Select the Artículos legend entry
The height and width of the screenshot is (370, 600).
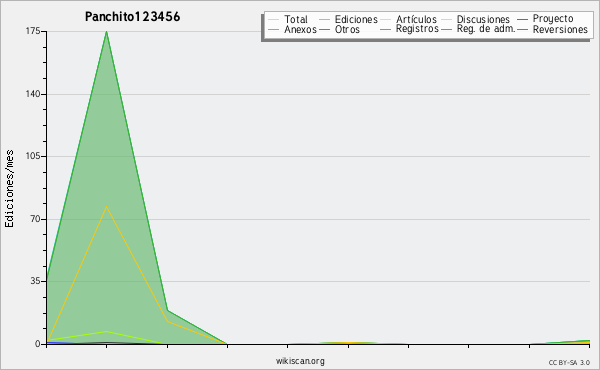coord(408,19)
